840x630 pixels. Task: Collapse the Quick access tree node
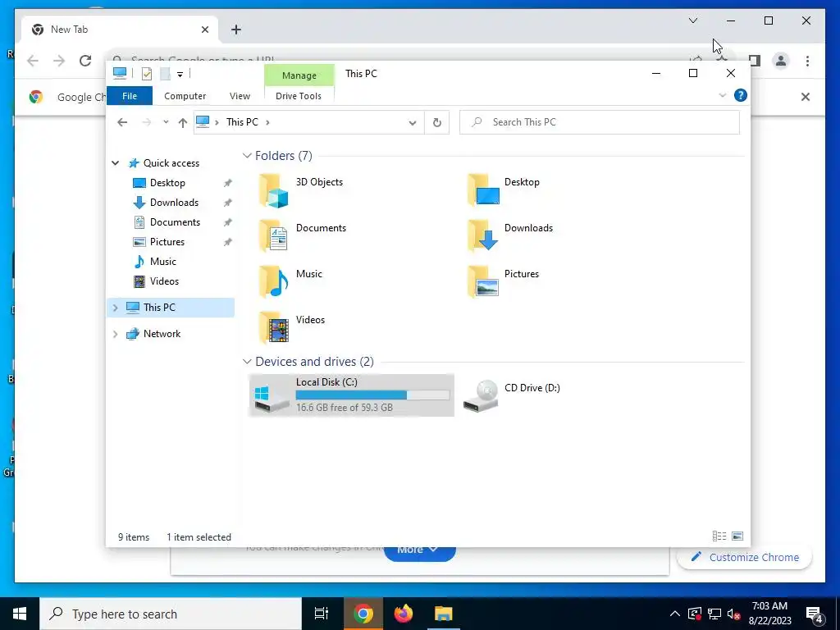[x=115, y=163]
